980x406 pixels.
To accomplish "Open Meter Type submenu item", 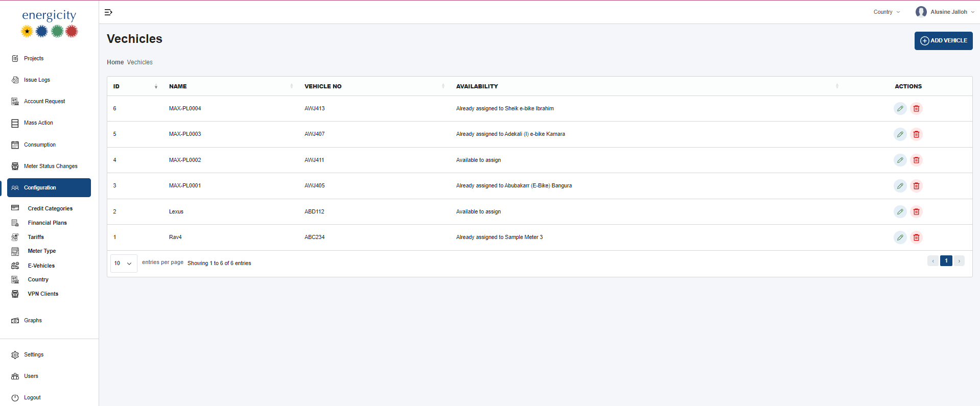I will pyautogui.click(x=42, y=251).
